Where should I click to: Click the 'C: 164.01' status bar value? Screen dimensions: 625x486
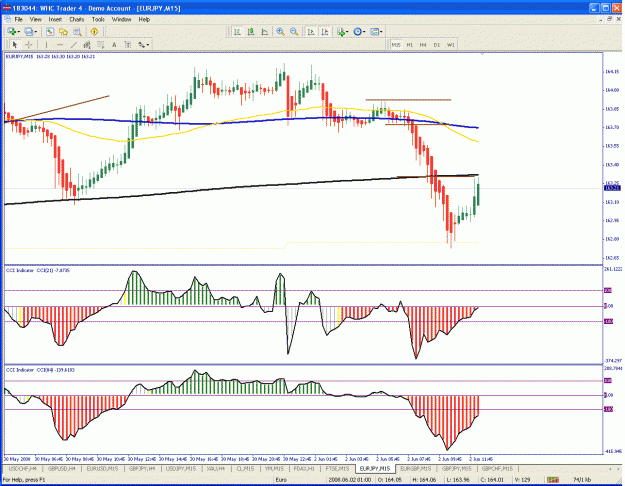point(493,480)
